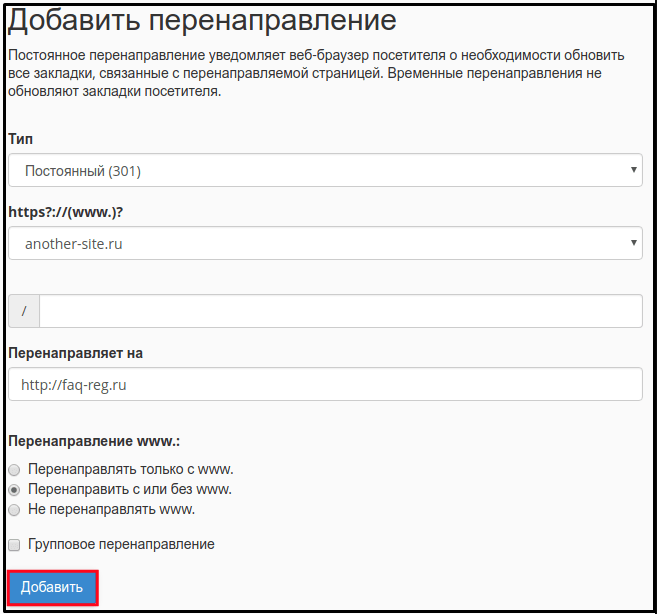Open the Тип redirect type dropdown

click(325, 170)
